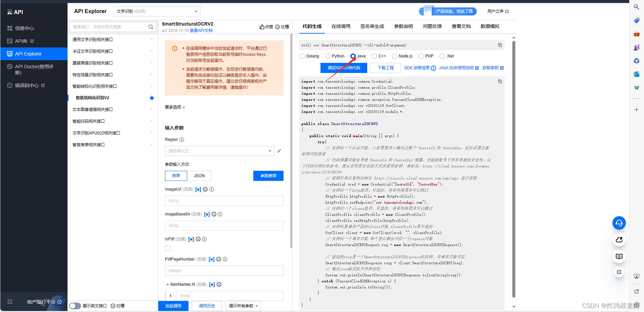
Task: Click the PdfPageNumber integer input field
Action: coord(224,271)
